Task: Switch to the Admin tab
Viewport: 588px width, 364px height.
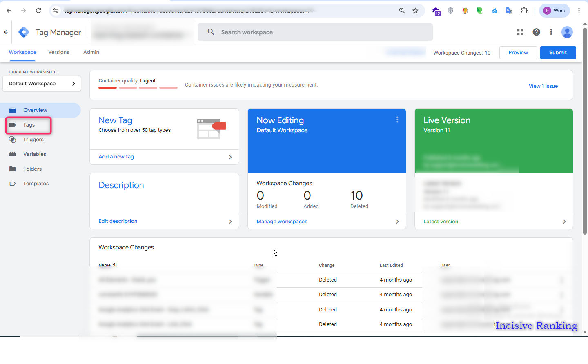Action: click(x=91, y=52)
